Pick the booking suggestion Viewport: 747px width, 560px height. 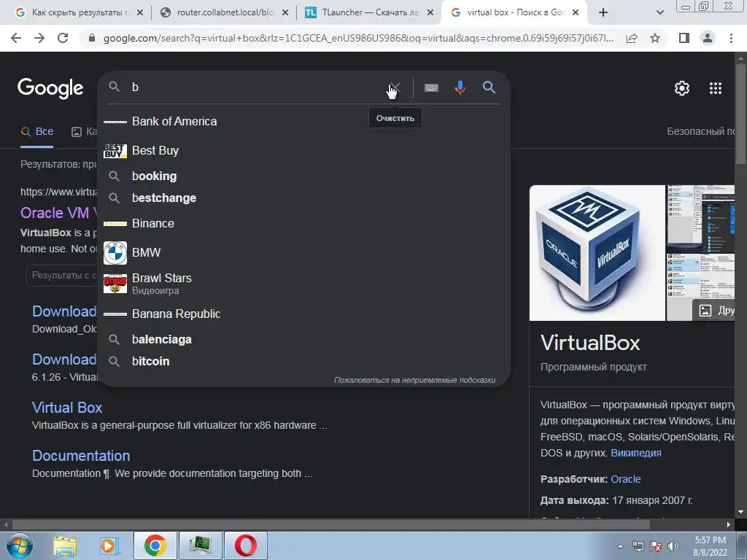pyautogui.click(x=303, y=176)
